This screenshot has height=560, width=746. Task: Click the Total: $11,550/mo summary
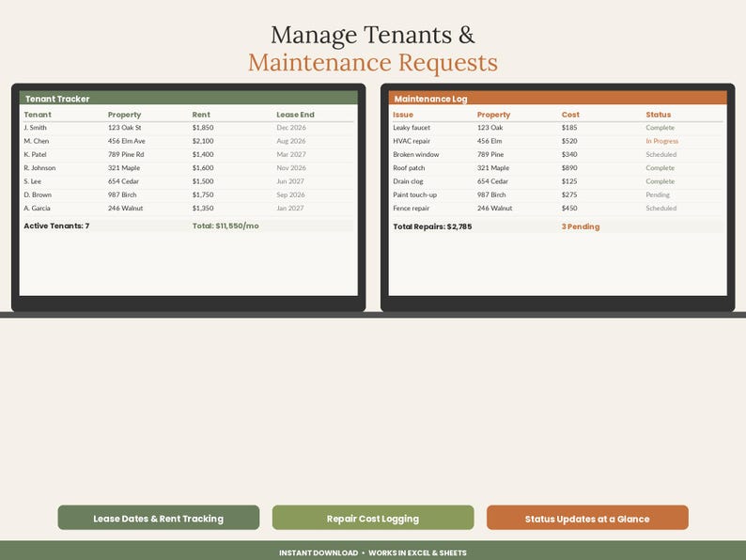coord(225,226)
